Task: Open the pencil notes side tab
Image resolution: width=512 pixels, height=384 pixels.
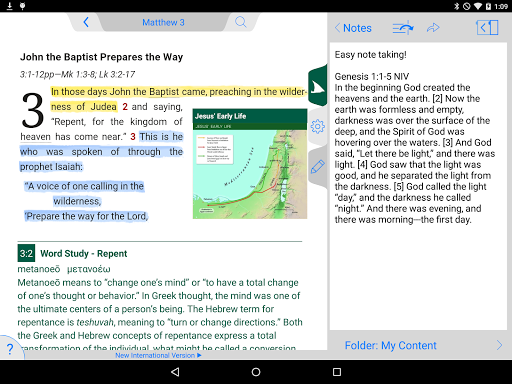Action: coord(318,167)
